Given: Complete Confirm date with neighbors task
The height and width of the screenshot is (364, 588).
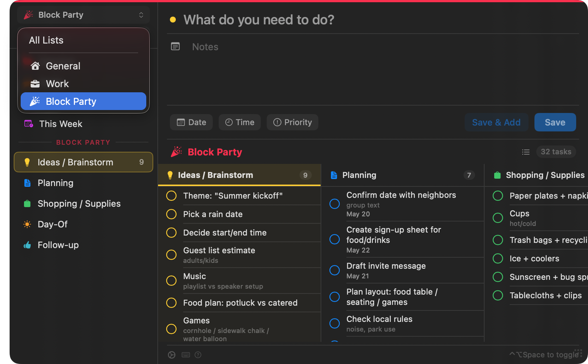Looking at the screenshot, I should (335, 204).
